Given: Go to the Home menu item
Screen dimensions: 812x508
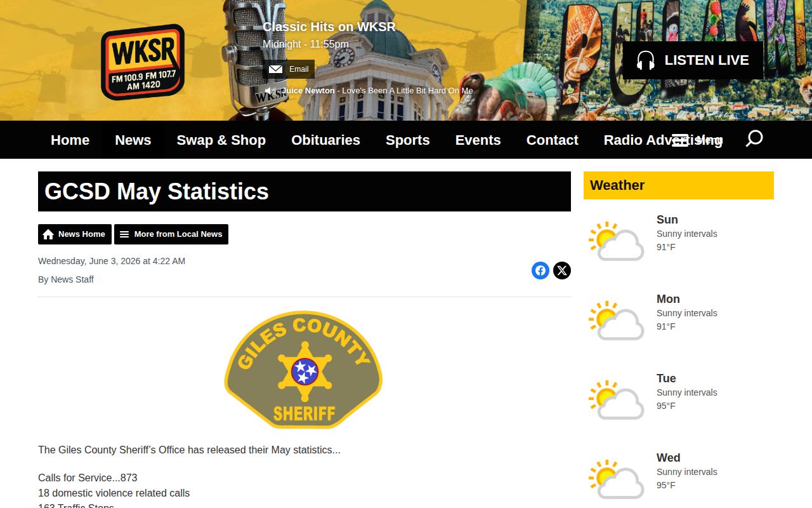Looking at the screenshot, I should pyautogui.click(x=70, y=140).
